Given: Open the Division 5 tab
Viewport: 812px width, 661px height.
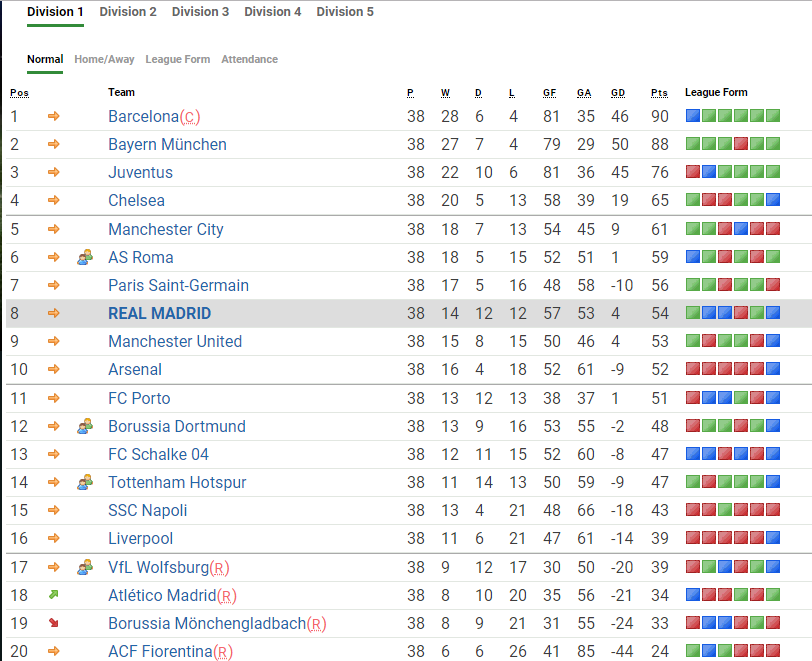Looking at the screenshot, I should point(345,12).
